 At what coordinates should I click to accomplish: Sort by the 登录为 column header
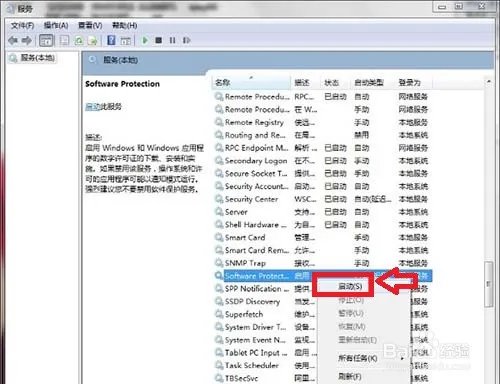[413, 82]
